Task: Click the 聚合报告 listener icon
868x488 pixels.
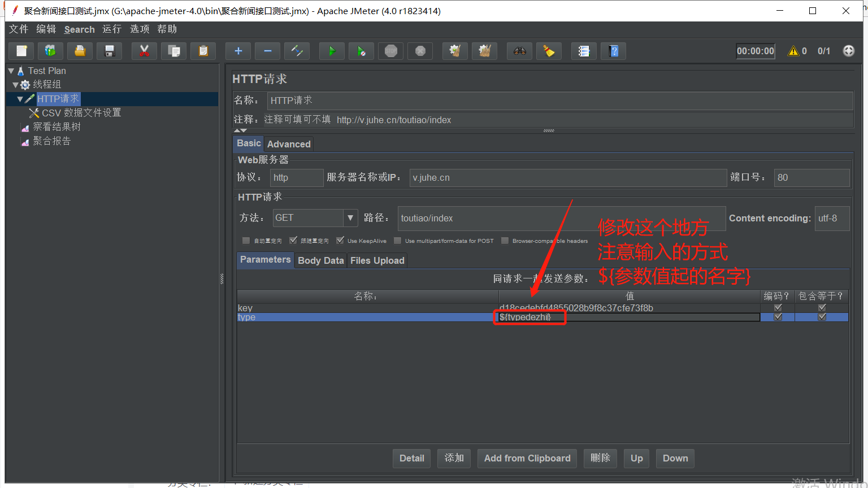Action: [25, 142]
